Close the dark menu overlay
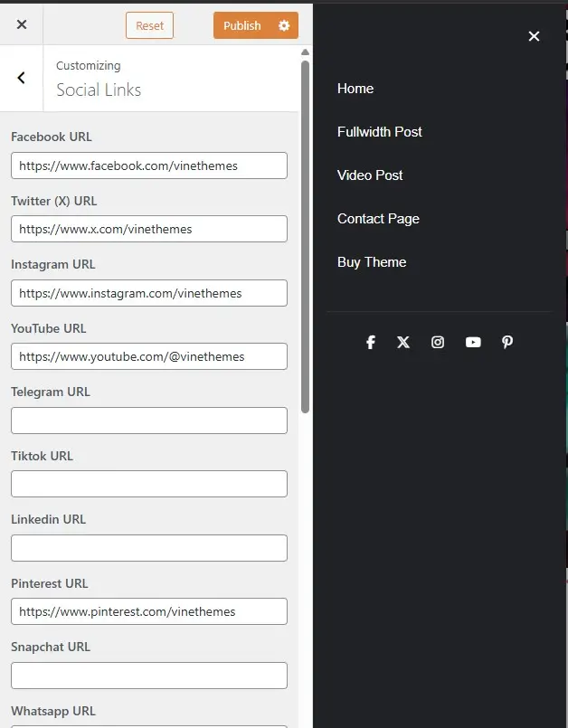Screen dimensions: 568x728 point(535,36)
